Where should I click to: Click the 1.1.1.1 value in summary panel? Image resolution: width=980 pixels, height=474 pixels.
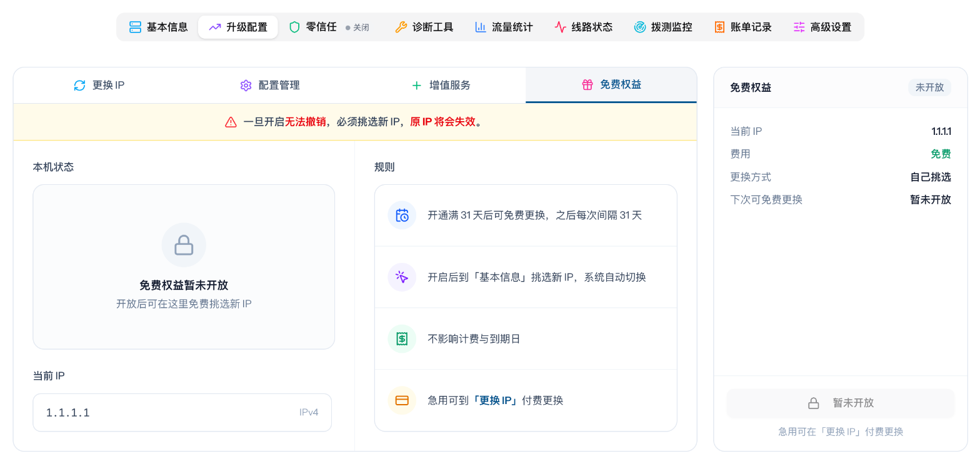tap(941, 131)
